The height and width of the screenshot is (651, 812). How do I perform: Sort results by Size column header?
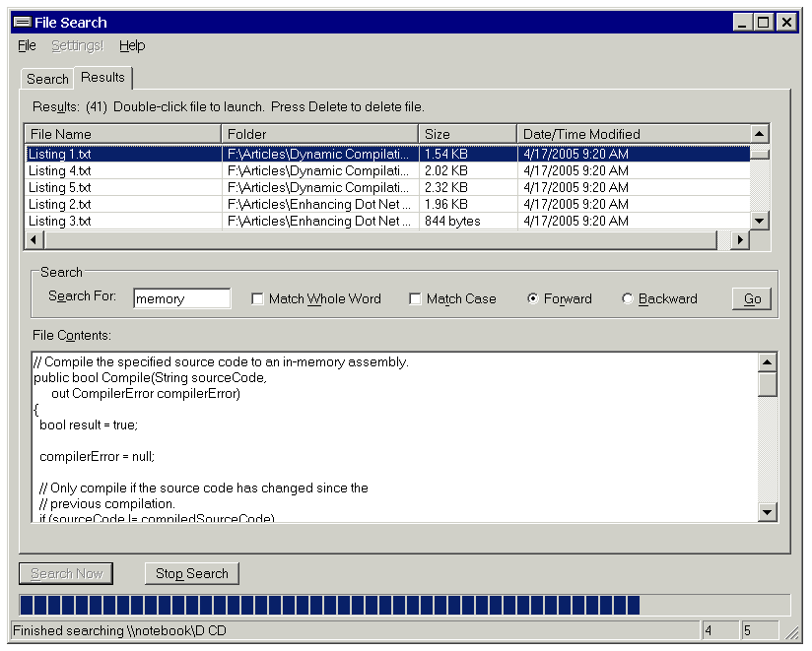pyautogui.click(x=467, y=134)
